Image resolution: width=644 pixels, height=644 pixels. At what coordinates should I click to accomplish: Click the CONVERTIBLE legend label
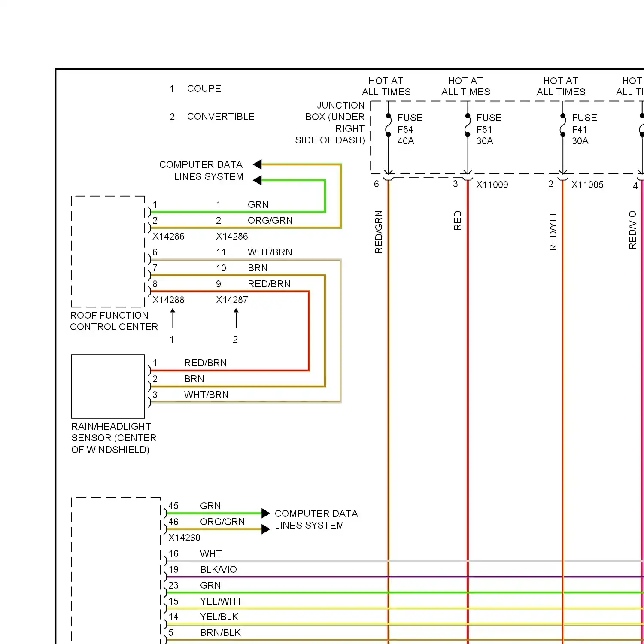pos(221,116)
